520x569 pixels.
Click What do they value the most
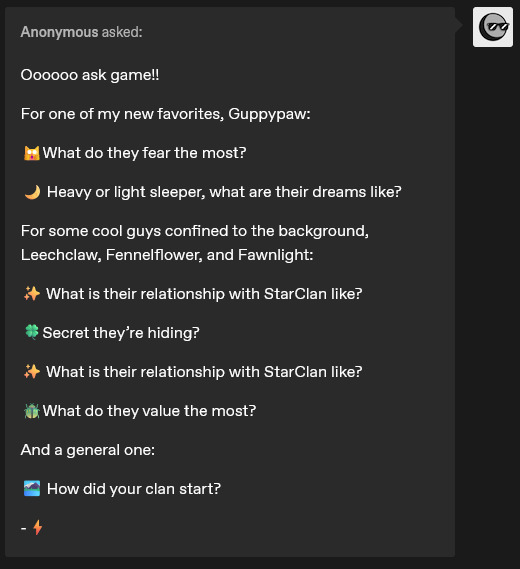tap(149, 411)
